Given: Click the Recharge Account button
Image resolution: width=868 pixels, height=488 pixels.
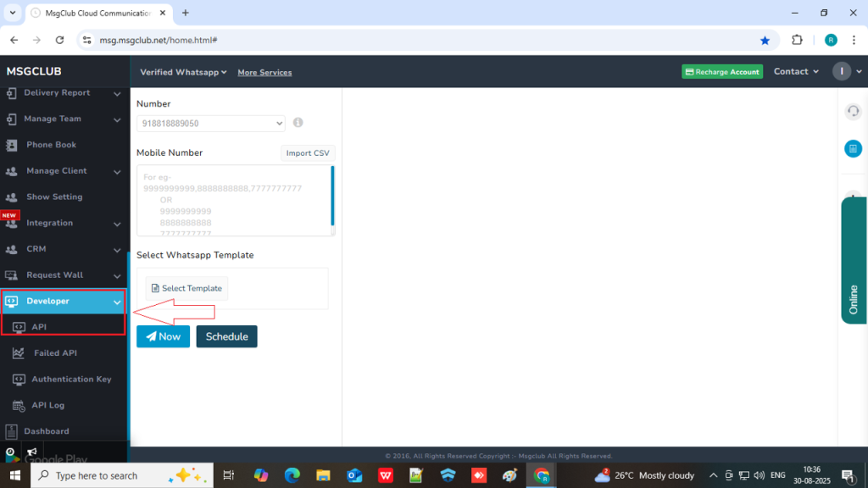Looking at the screenshot, I should pyautogui.click(x=722, y=72).
